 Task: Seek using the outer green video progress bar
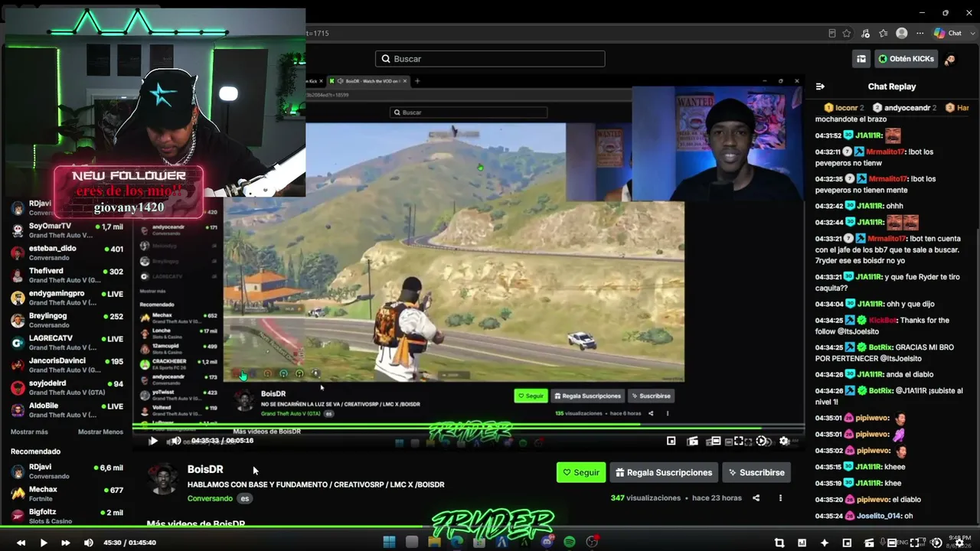(x=490, y=527)
